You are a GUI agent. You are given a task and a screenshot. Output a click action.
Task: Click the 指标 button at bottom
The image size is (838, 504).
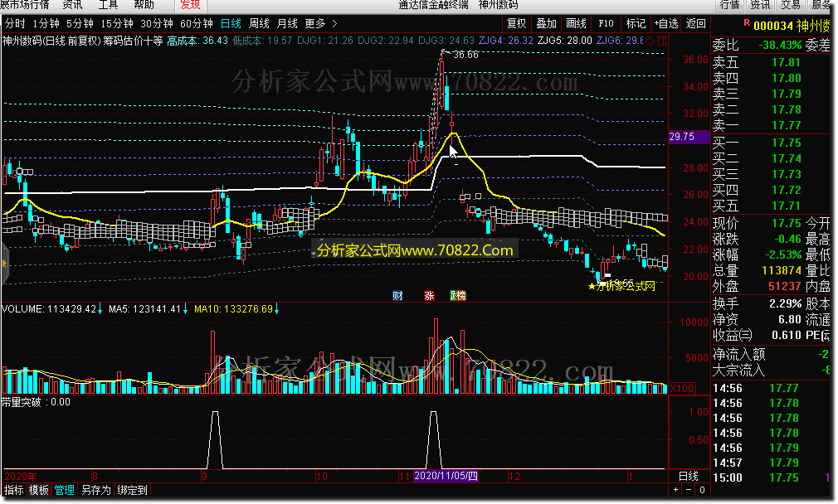point(14,490)
